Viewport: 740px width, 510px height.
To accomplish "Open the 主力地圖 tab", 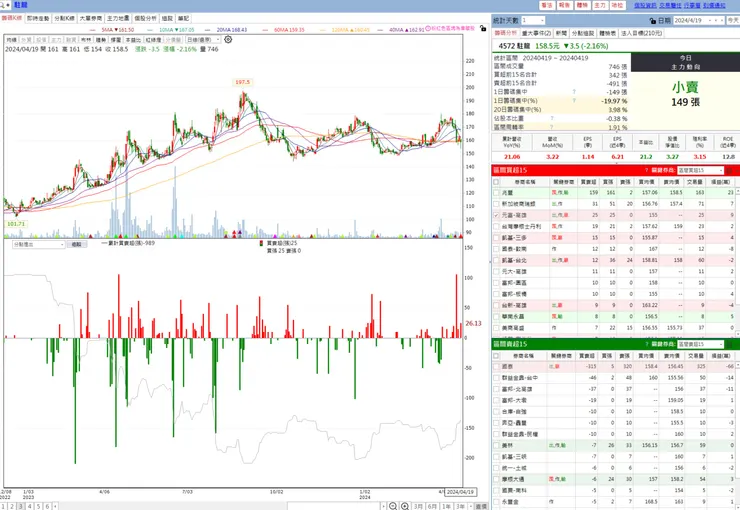I will [x=118, y=18].
